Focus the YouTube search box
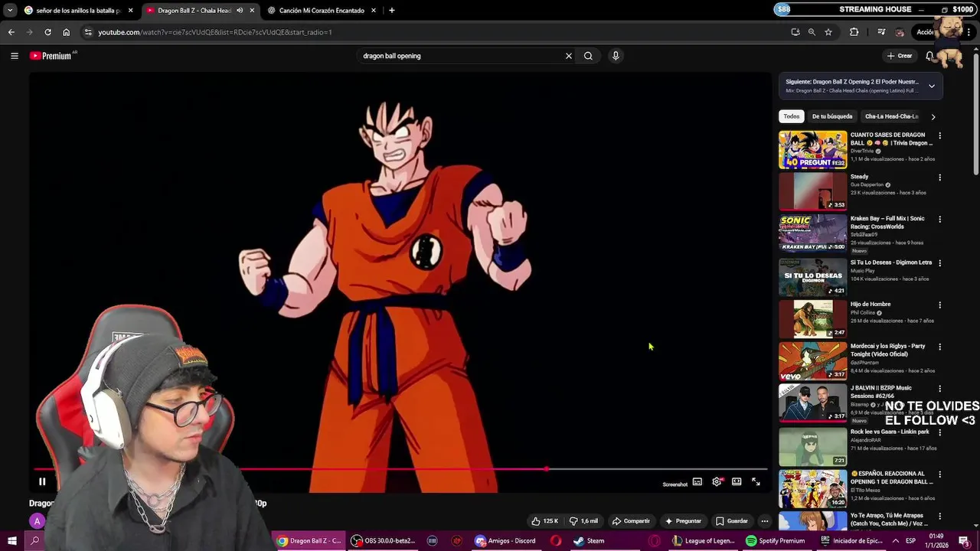 459,56
